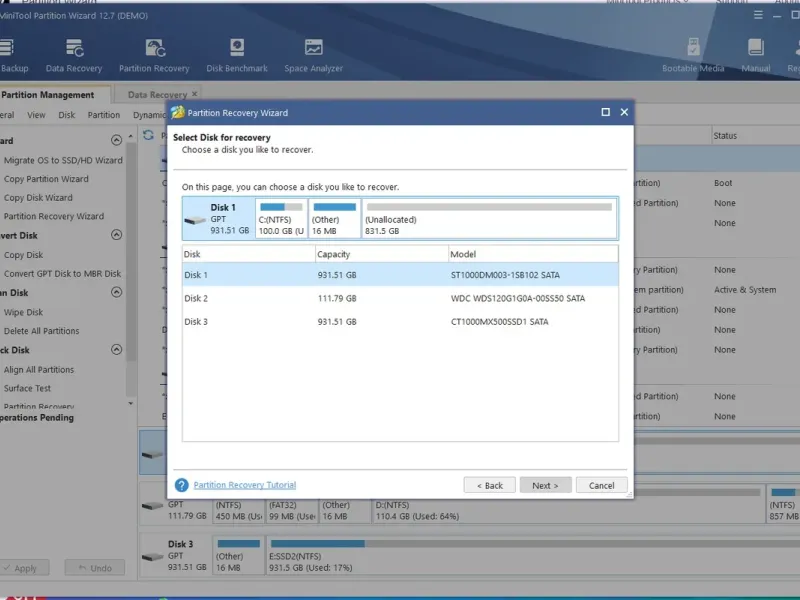Click the (Other) 16 MB partition in the wizard
800x600 pixels.
click(x=334, y=218)
